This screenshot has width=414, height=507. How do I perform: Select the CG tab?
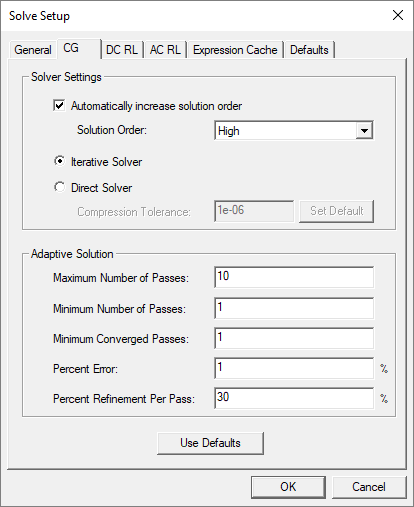pos(79,48)
